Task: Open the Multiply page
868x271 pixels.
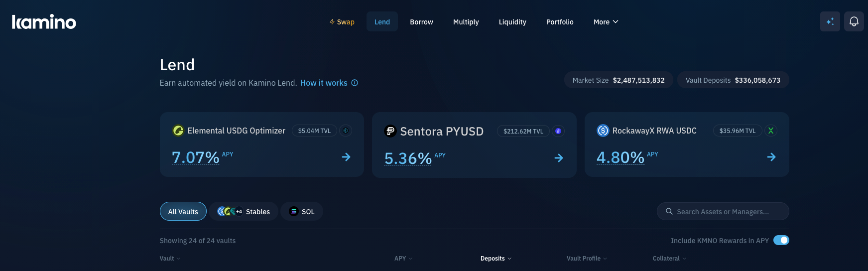Action: point(466,22)
